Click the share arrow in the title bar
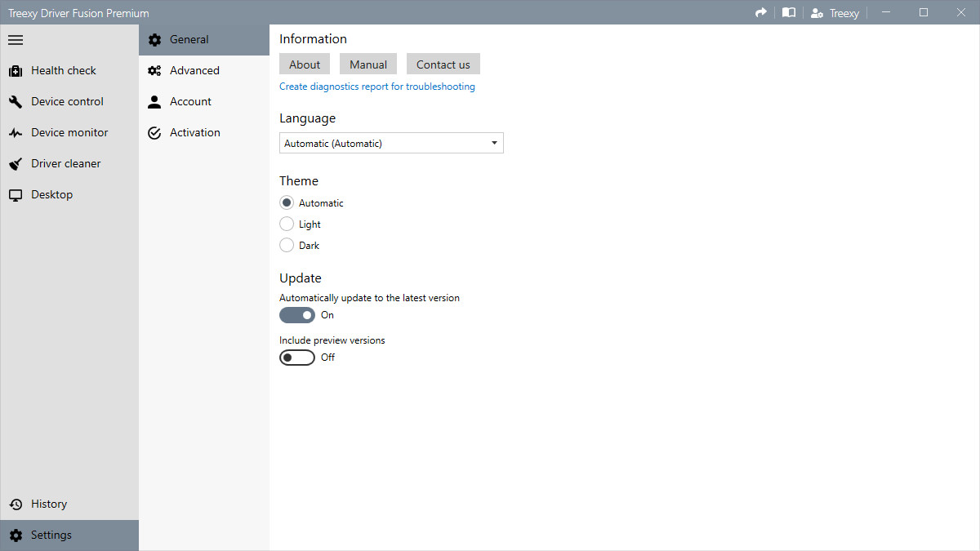The image size is (980, 551). pos(760,12)
